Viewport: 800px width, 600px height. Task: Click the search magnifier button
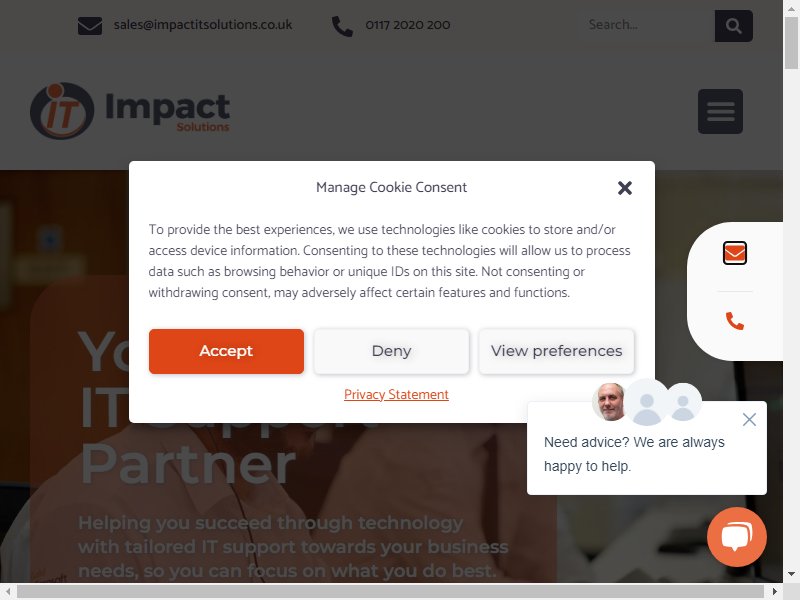click(x=733, y=26)
